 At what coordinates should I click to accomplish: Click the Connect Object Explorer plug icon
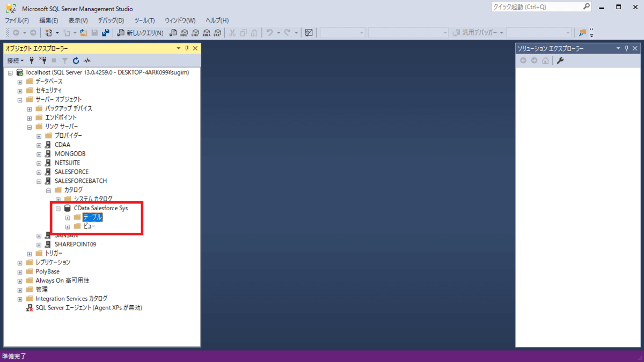32,61
